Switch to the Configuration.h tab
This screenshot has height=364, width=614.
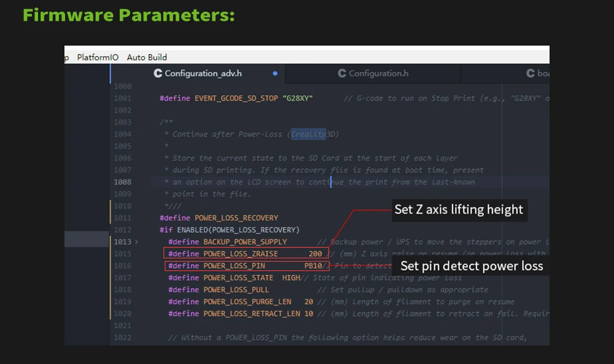(x=378, y=74)
